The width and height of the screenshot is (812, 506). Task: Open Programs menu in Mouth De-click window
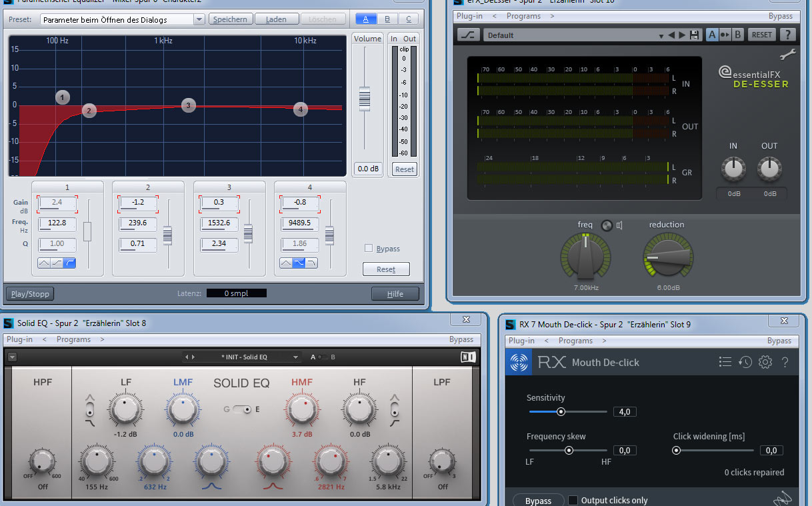point(576,341)
